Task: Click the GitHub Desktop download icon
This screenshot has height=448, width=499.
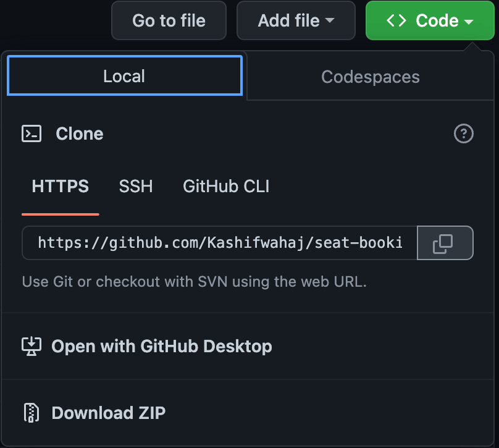Action: [31, 346]
